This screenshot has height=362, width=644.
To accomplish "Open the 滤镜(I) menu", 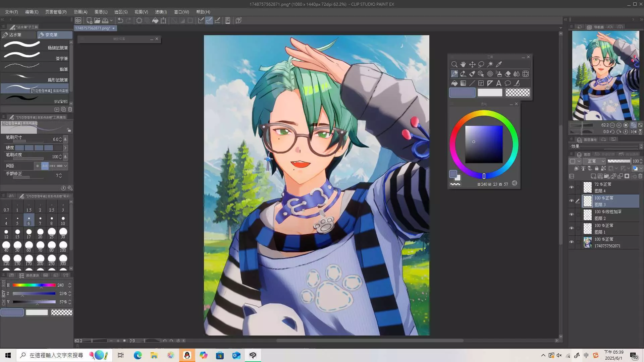I will click(161, 12).
